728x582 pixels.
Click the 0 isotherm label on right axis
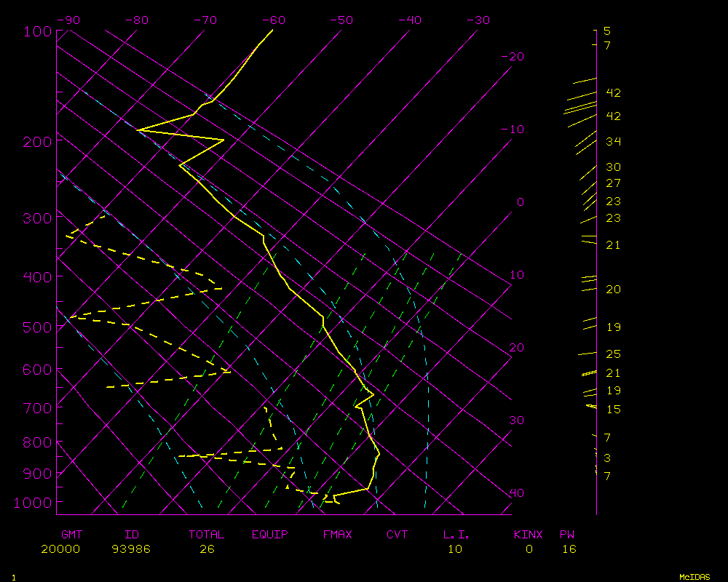pos(520,202)
